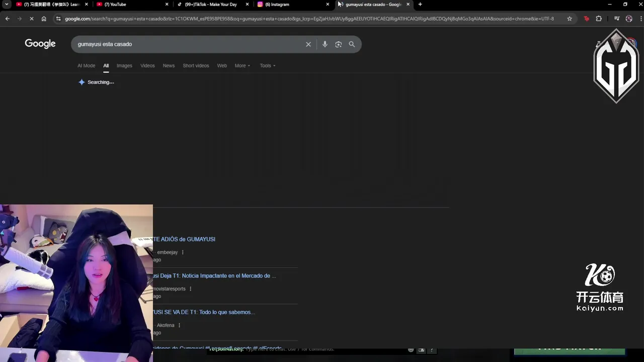Close the Instagram tab
The image size is (644, 362).
click(x=328, y=5)
